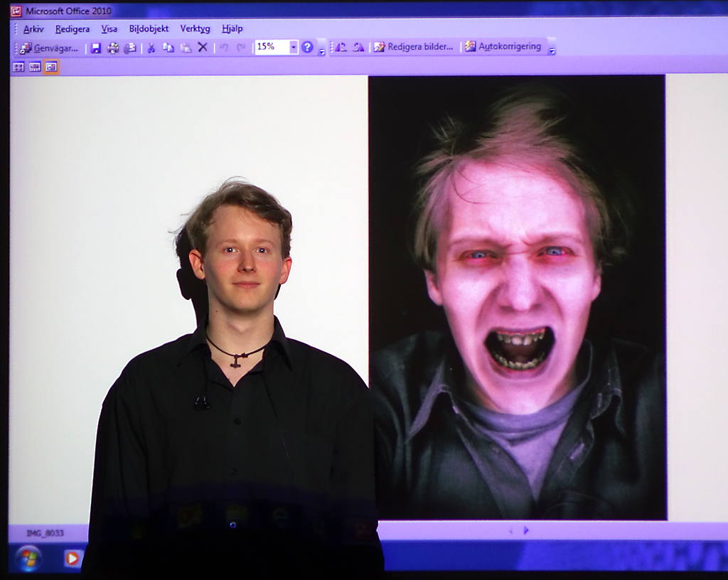This screenshot has width=728, height=580.
Task: Open the Windows Start button
Action: pos(28,558)
